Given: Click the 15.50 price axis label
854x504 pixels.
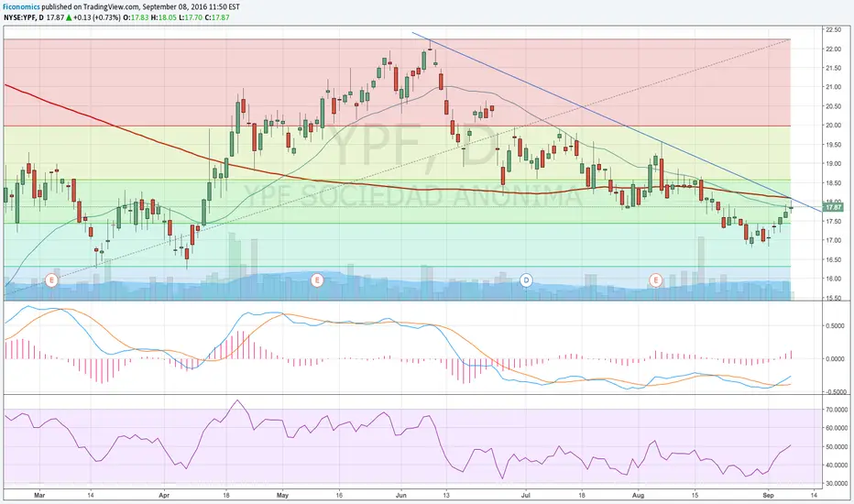Looking at the screenshot, I should point(833,298).
